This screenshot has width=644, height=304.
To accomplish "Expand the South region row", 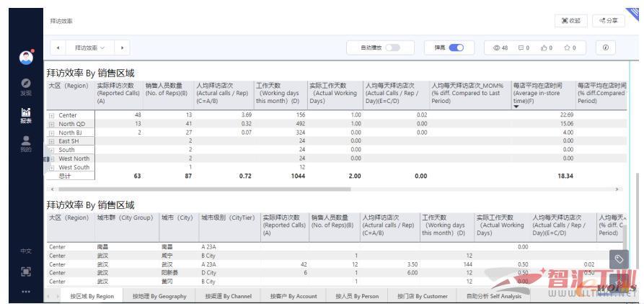I will click(52, 150).
